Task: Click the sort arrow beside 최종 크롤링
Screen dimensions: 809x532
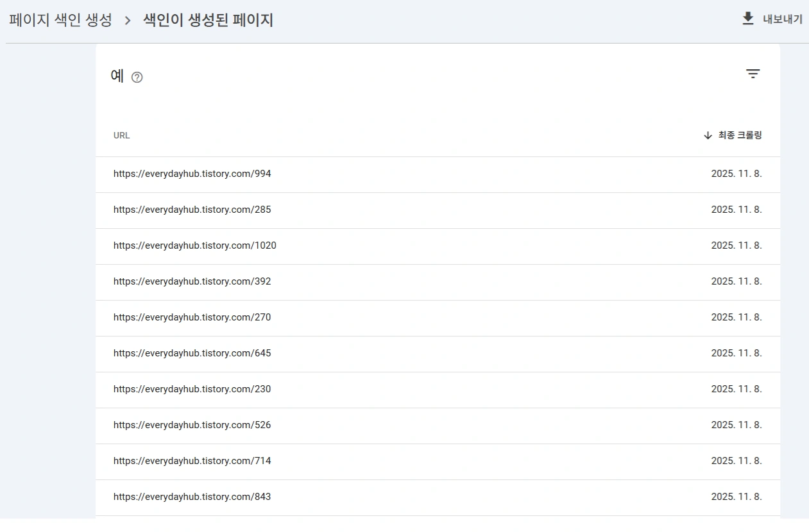Action: pyautogui.click(x=708, y=135)
